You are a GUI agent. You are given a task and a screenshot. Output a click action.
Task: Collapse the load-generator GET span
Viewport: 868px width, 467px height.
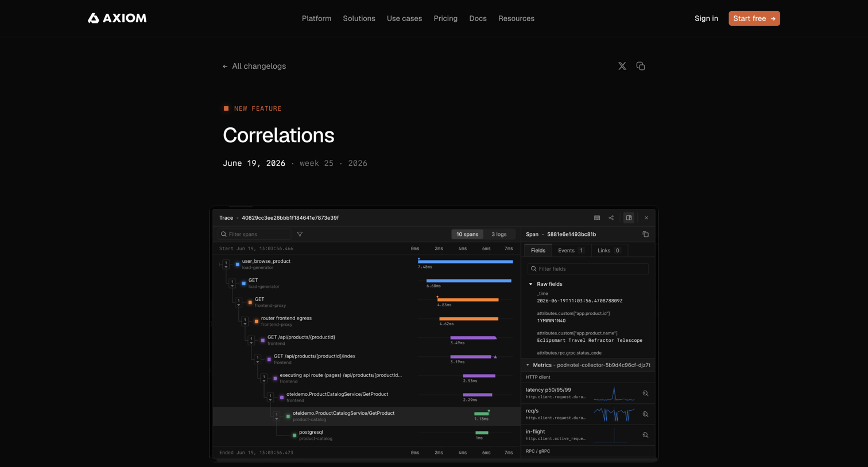(x=232, y=283)
